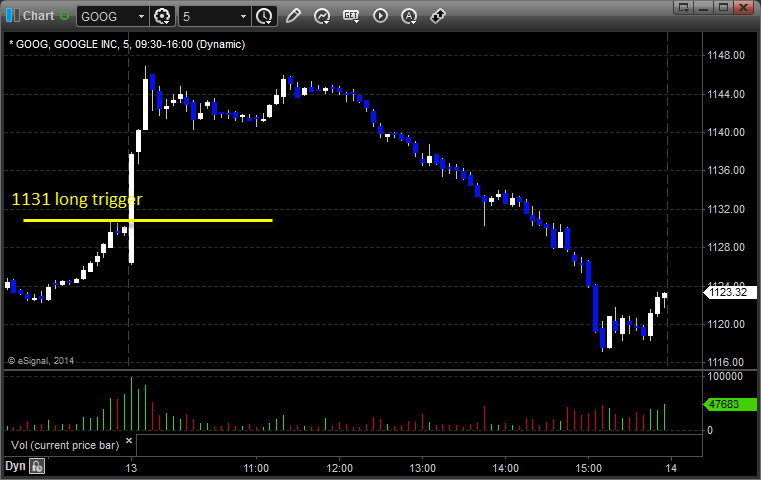Screen dimensions: 761x480
Task: Select the pencil drawing tool
Action: (x=293, y=16)
